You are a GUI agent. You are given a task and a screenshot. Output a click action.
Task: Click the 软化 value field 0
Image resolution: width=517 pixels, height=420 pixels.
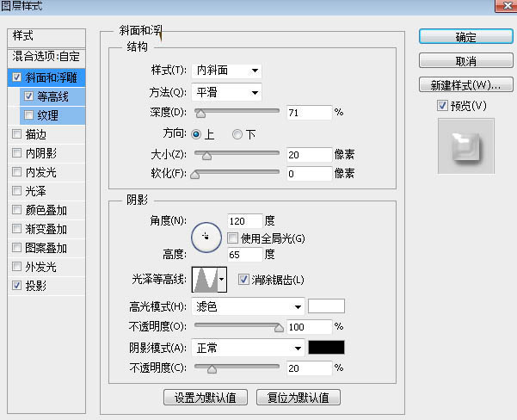pos(310,174)
